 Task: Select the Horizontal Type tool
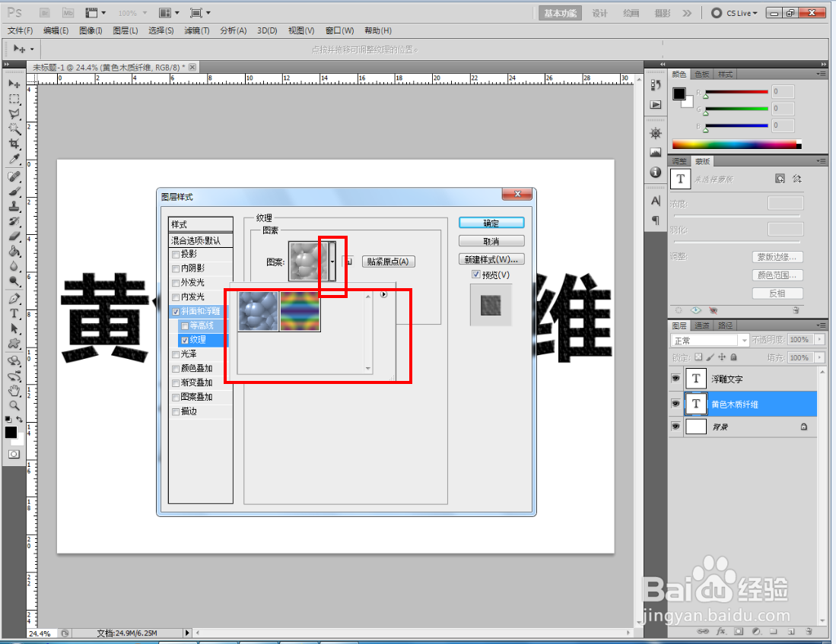14,313
